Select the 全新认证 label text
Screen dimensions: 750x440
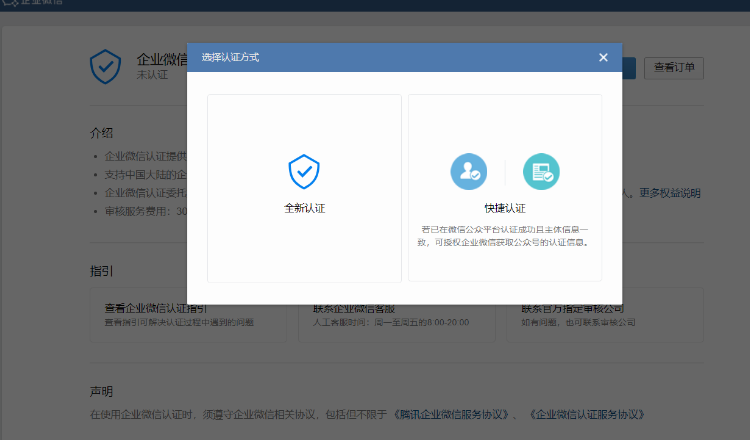pyautogui.click(x=304, y=208)
